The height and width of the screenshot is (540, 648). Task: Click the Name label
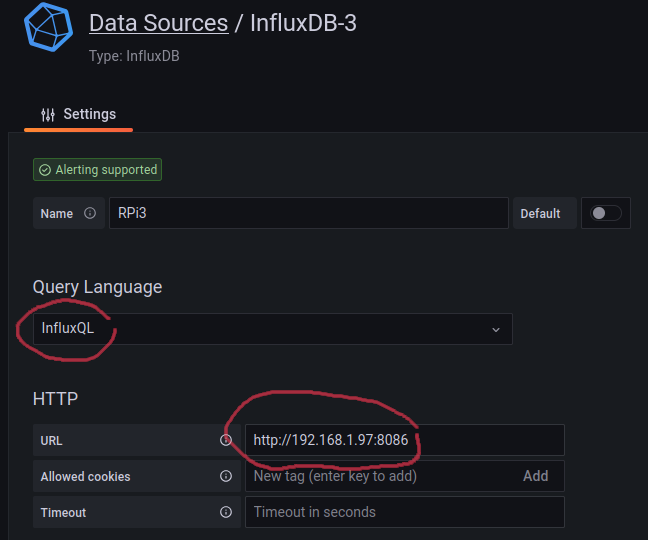point(57,214)
